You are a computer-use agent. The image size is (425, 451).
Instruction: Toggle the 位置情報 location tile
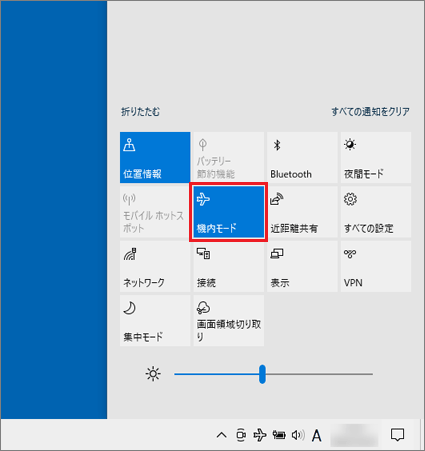tap(155, 157)
